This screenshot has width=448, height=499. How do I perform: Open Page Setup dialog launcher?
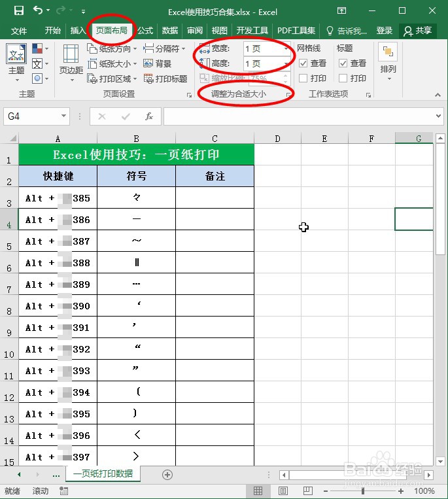(189, 95)
